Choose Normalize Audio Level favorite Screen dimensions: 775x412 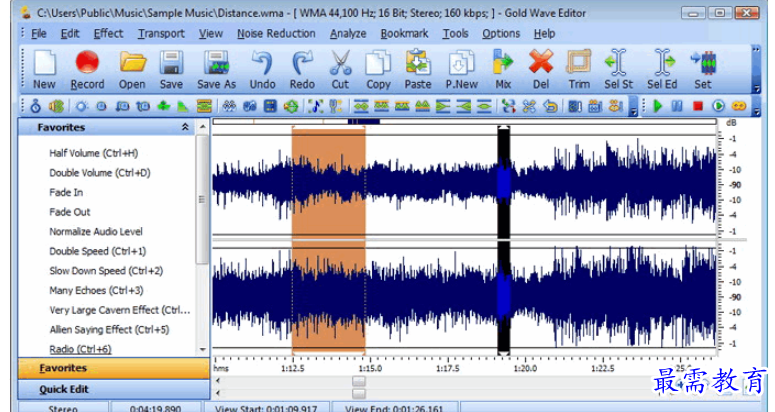point(95,232)
